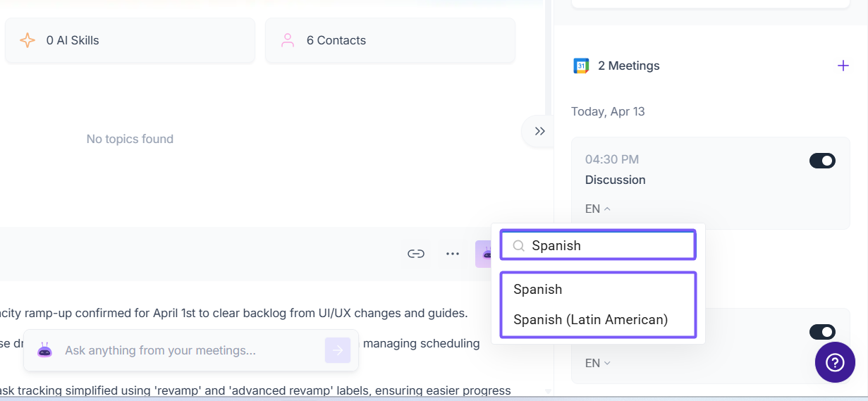Open the 0 AI Skills card
The width and height of the screenshot is (868, 401).
point(130,40)
